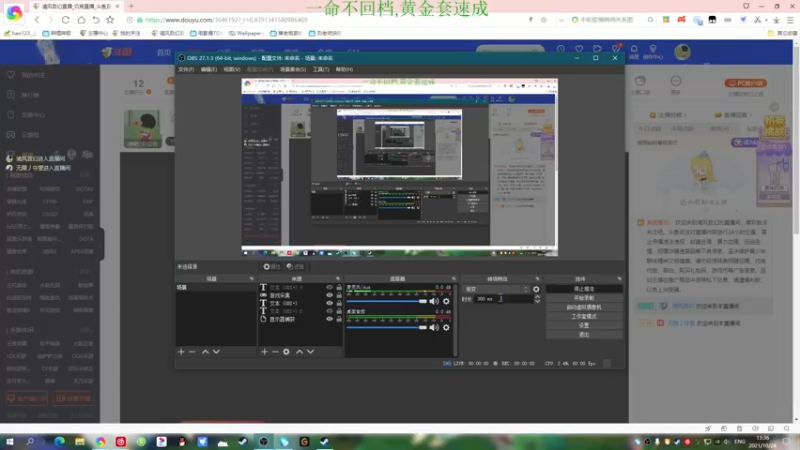Open 麦克风/Aux audio settings gear
Screen dimensions: 800x450
(446, 301)
